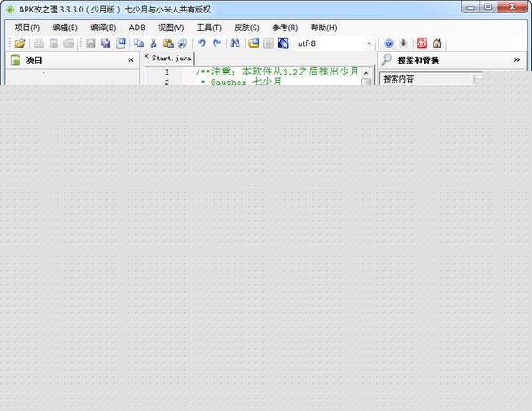Open the 皮肤(S) menu
This screenshot has height=411, width=532.
[246, 28]
